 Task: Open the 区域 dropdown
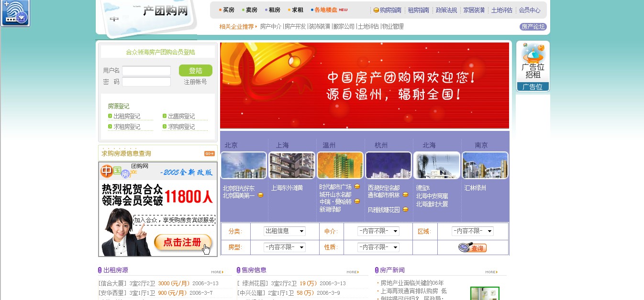pyautogui.click(x=473, y=231)
